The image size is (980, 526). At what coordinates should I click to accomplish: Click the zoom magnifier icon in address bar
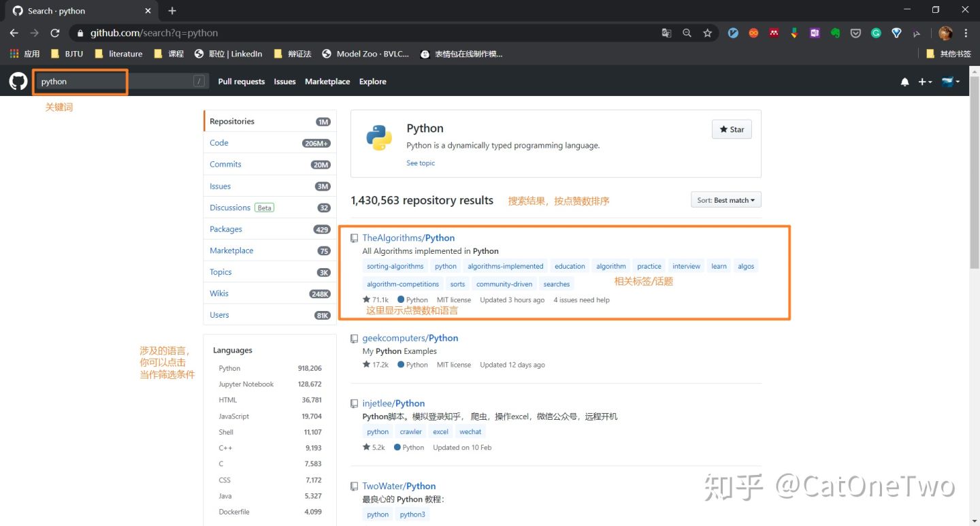(x=687, y=33)
